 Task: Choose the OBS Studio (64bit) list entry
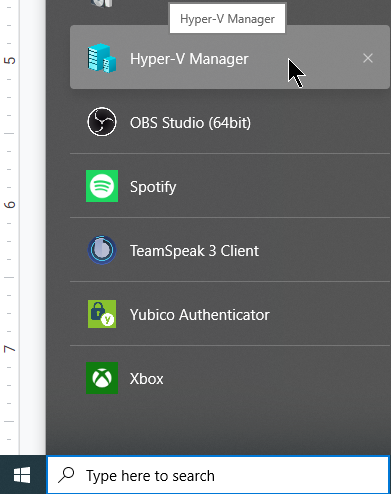pos(230,122)
